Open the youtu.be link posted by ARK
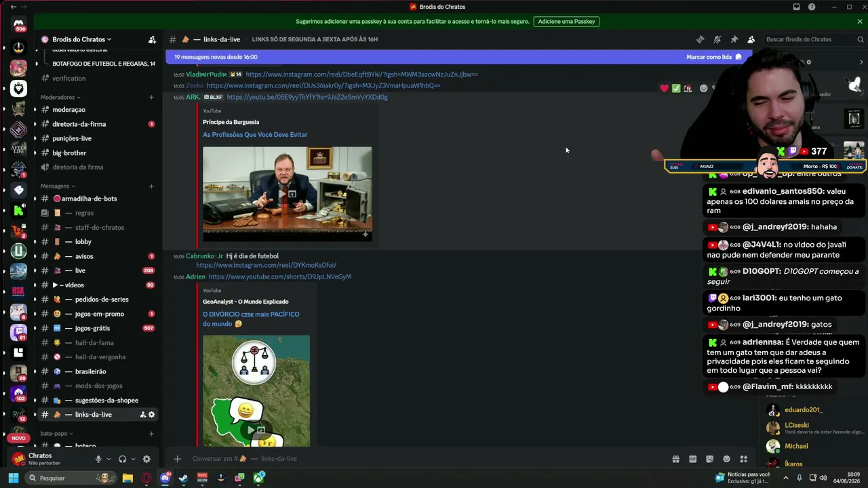Screen dimensions: 868x488 [307, 97]
